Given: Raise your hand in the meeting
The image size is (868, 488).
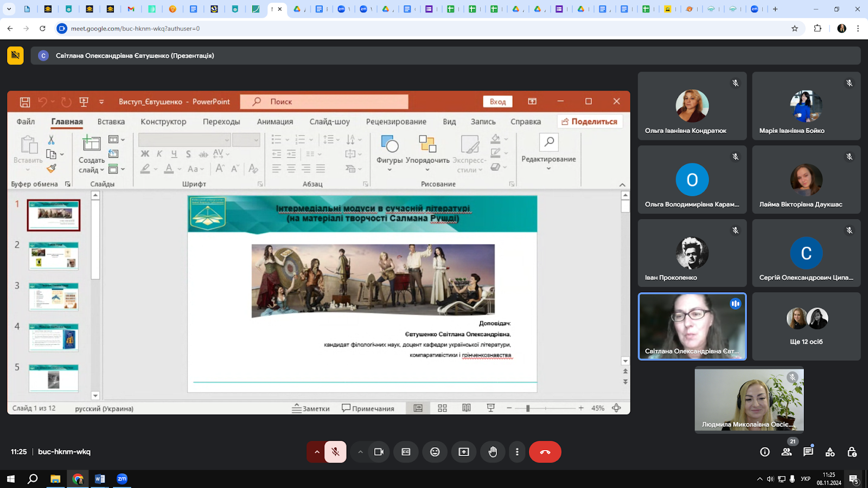Looking at the screenshot, I should click(x=493, y=452).
